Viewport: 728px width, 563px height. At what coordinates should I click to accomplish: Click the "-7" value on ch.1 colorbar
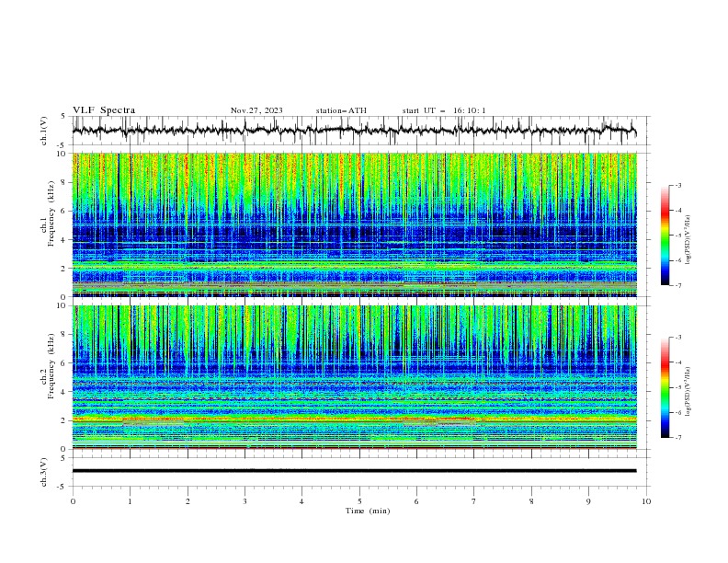click(678, 285)
